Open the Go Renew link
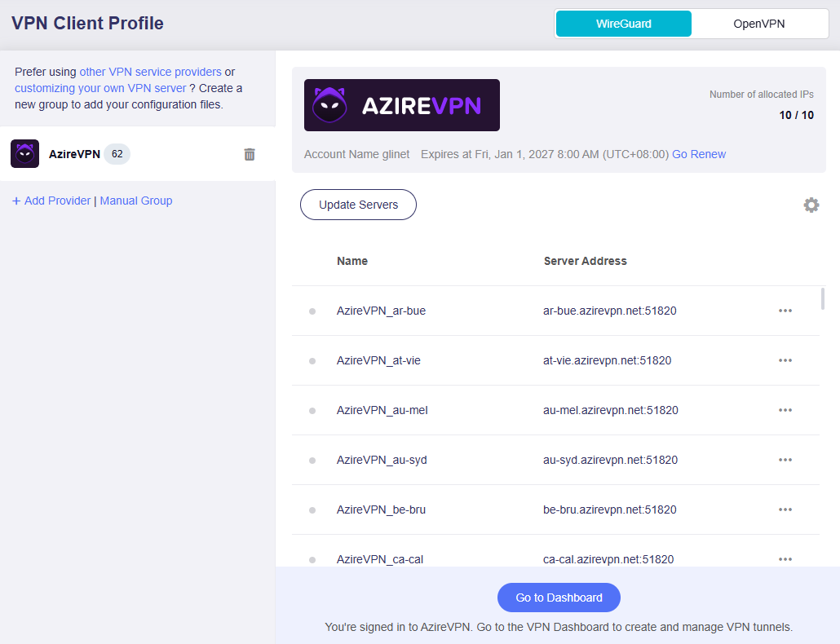The image size is (840, 644). tap(699, 154)
